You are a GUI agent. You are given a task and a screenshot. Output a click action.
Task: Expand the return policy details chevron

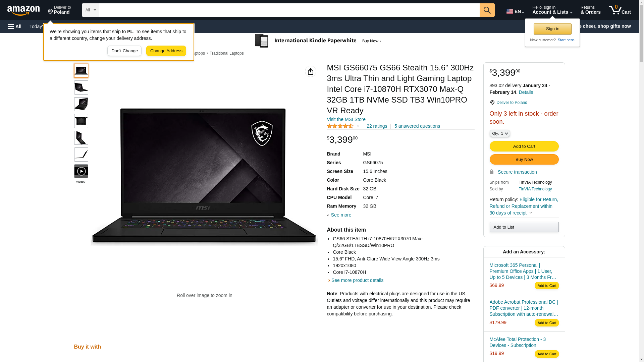(x=531, y=213)
